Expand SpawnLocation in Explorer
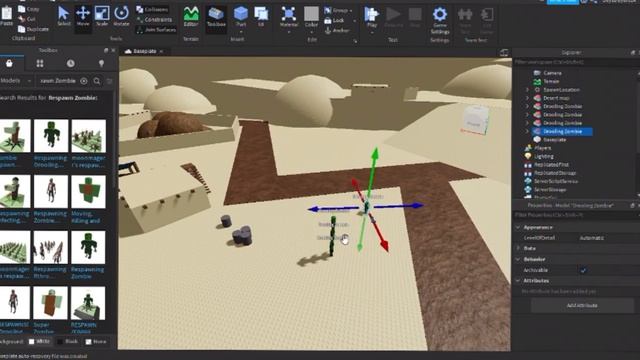Viewport: 640px width, 360px height. tap(527, 89)
